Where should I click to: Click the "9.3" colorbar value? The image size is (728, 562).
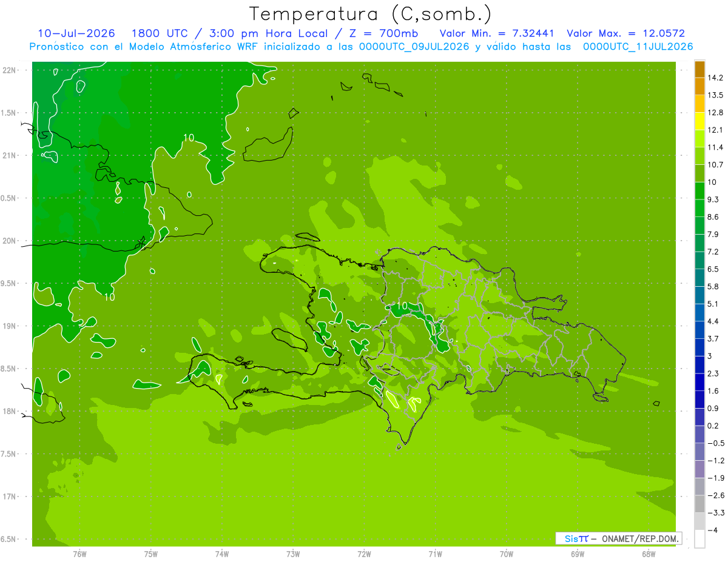713,199
